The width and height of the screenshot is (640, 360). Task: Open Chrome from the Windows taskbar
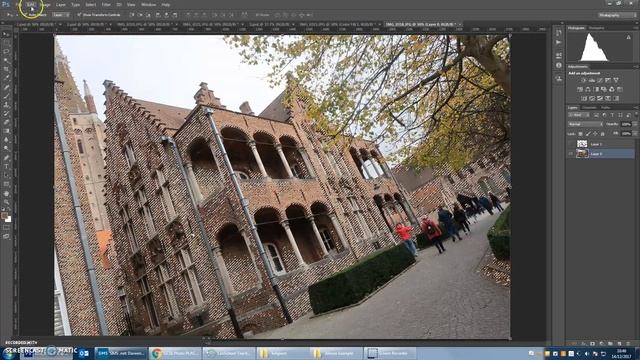coord(175,353)
